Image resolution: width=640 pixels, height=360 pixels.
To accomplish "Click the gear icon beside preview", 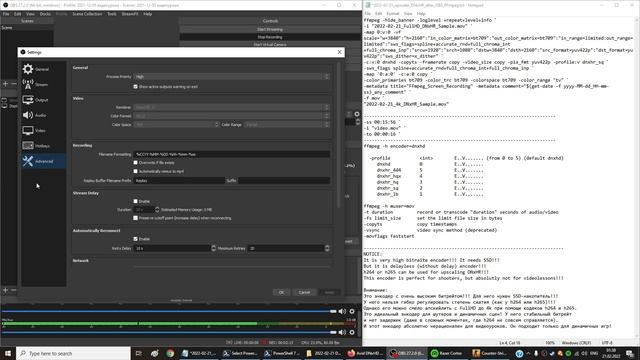I will click(357, 114).
